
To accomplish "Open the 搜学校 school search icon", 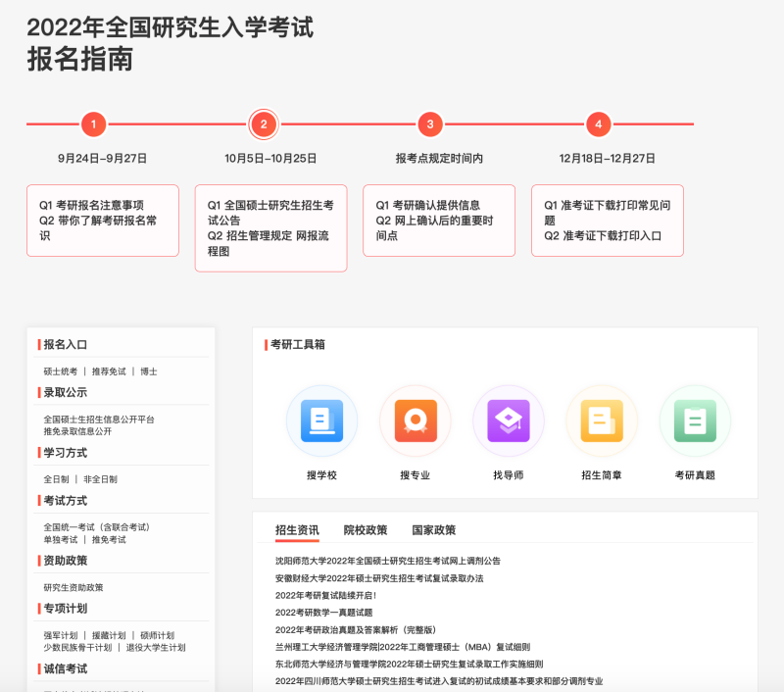I will [321, 420].
